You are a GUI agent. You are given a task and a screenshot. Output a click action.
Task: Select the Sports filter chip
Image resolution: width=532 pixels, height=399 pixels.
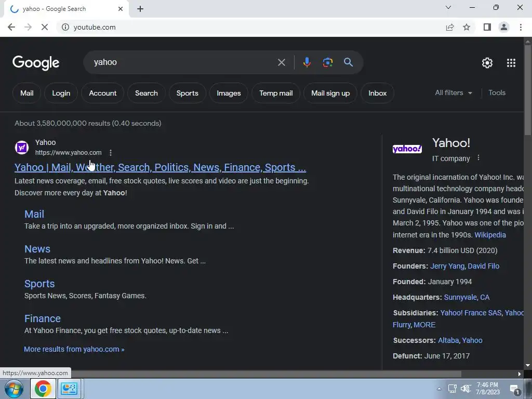pyautogui.click(x=187, y=93)
